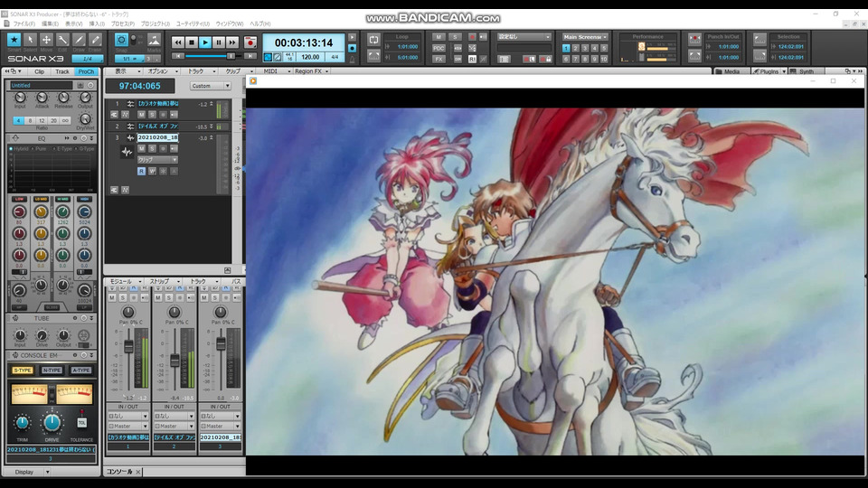This screenshot has height=488, width=868.
Task: Enable Write automation W on track 3
Action: tap(152, 172)
